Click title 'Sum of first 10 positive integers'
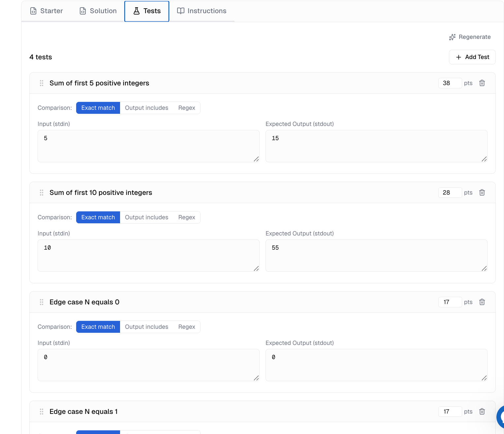The image size is (504, 434). pos(101,193)
